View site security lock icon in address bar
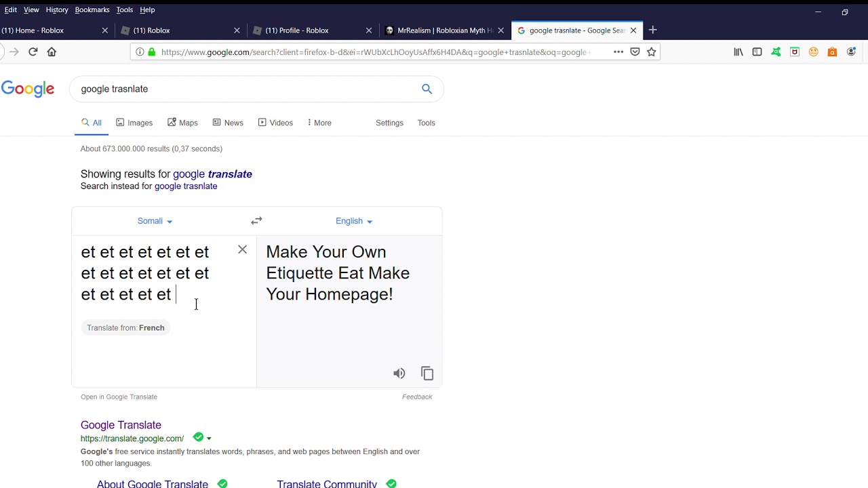 click(152, 52)
